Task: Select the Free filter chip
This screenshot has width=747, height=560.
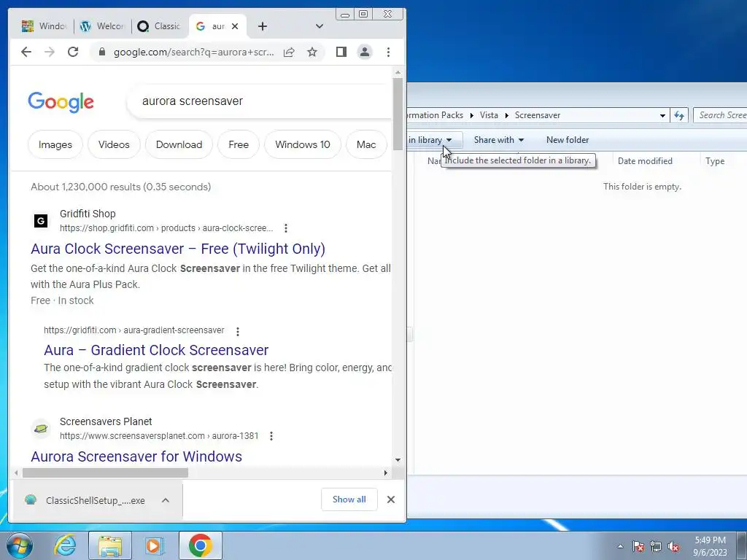Action: 239,145
